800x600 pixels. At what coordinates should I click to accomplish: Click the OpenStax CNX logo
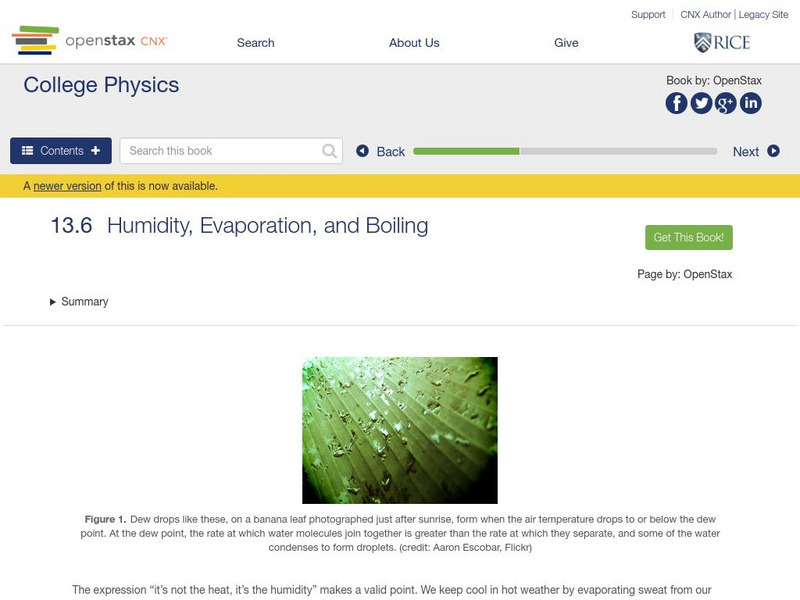[90, 41]
